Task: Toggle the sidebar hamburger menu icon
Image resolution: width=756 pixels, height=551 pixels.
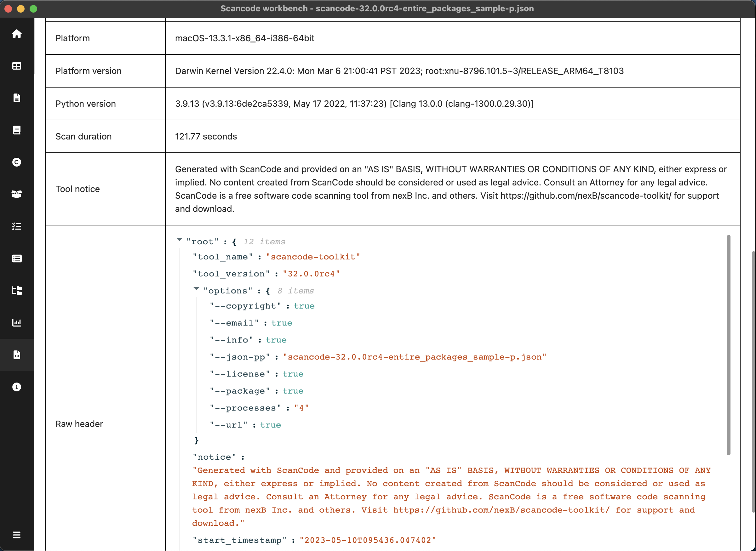Action: tap(17, 535)
